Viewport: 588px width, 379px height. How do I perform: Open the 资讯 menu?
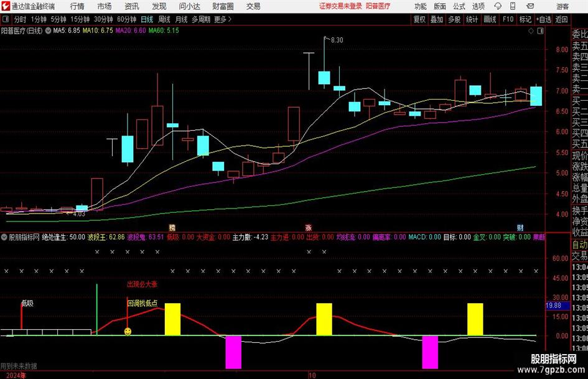click(x=132, y=6)
